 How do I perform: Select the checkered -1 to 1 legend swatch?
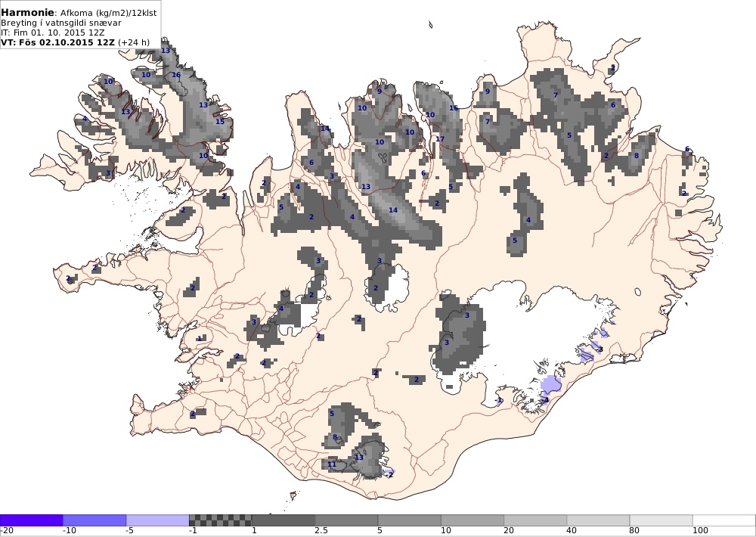tap(220, 520)
